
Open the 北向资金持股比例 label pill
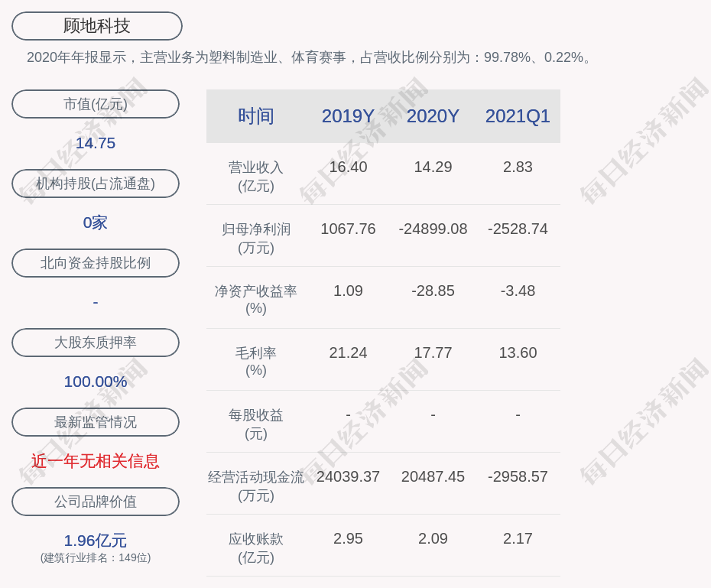96,263
